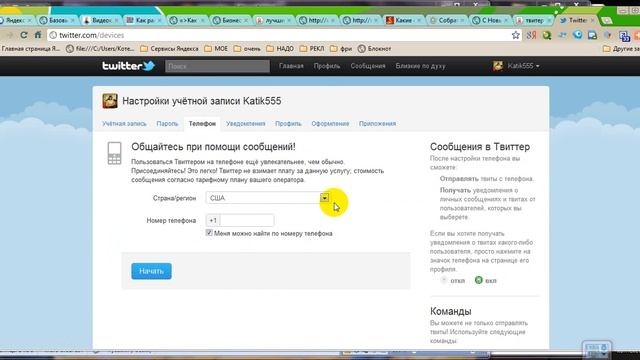Switch to the 'Видеос' browser tab
Viewport: 640px width, 360px height.
pos(99,20)
